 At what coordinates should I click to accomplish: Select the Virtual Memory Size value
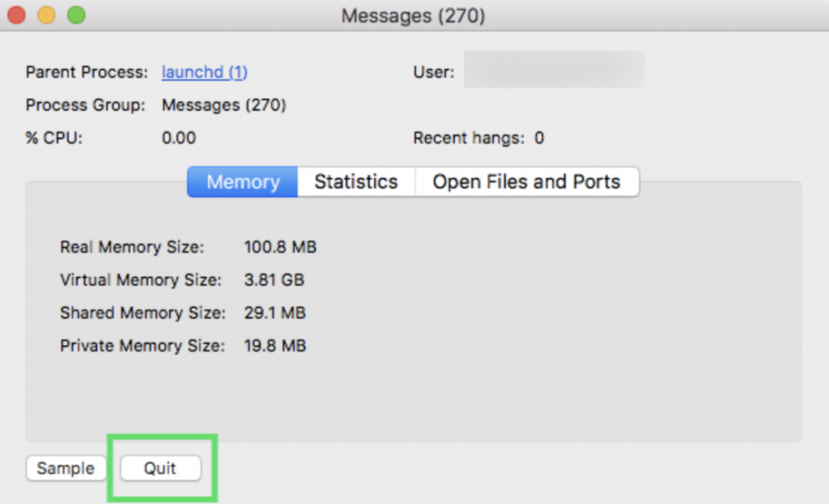pos(274,280)
